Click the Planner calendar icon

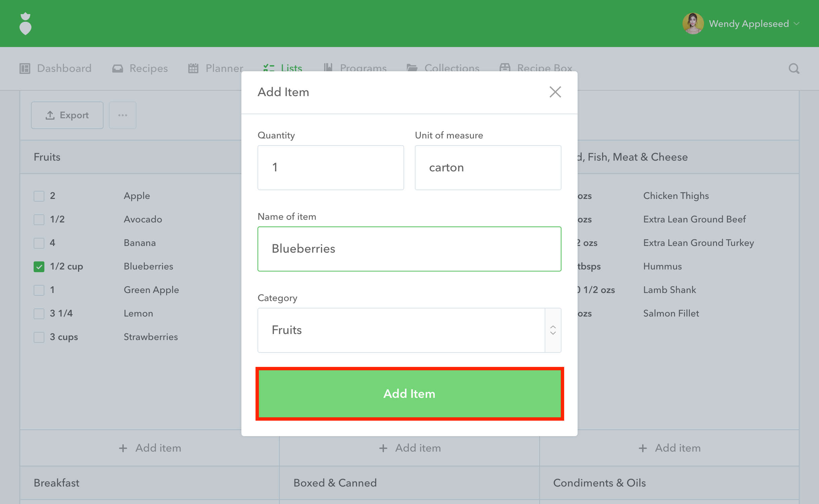pos(193,69)
